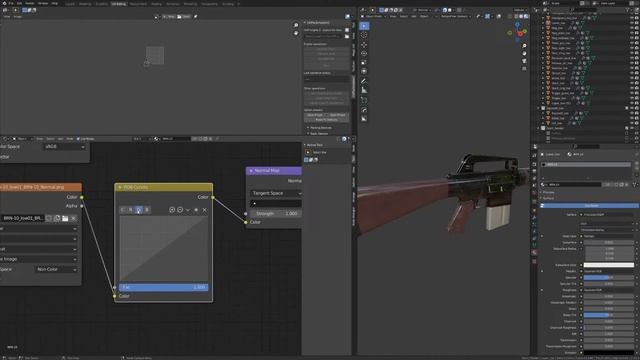
Task: Unlink the image with X in Image Texture node
Action: coord(73,218)
